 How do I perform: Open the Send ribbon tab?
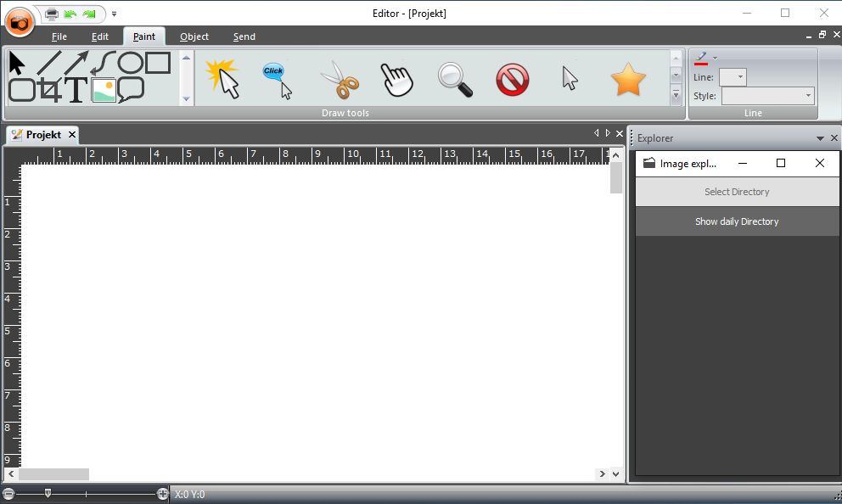coord(244,36)
